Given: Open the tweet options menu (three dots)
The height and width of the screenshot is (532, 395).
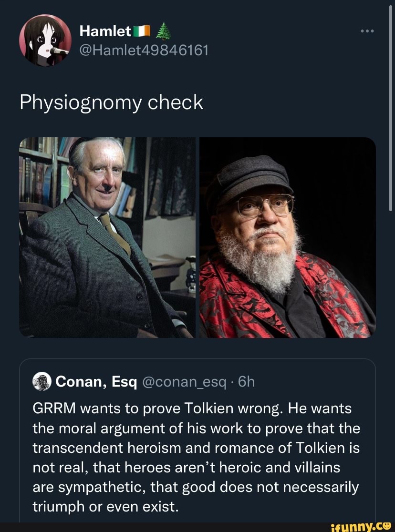Looking at the screenshot, I should [367, 30].
